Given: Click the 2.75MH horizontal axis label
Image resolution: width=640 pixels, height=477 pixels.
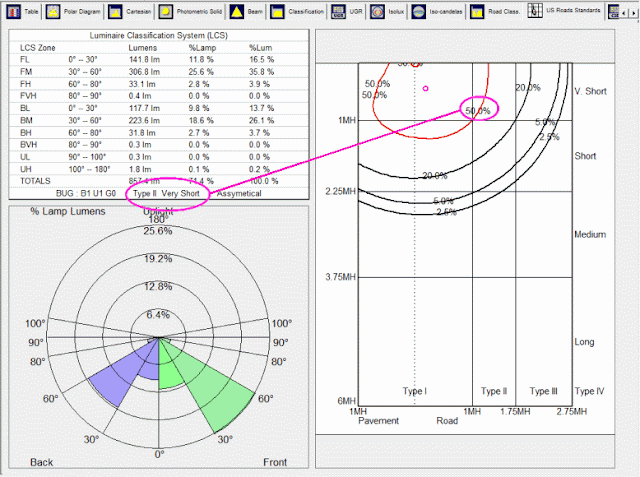Looking at the screenshot, I should point(571,411).
